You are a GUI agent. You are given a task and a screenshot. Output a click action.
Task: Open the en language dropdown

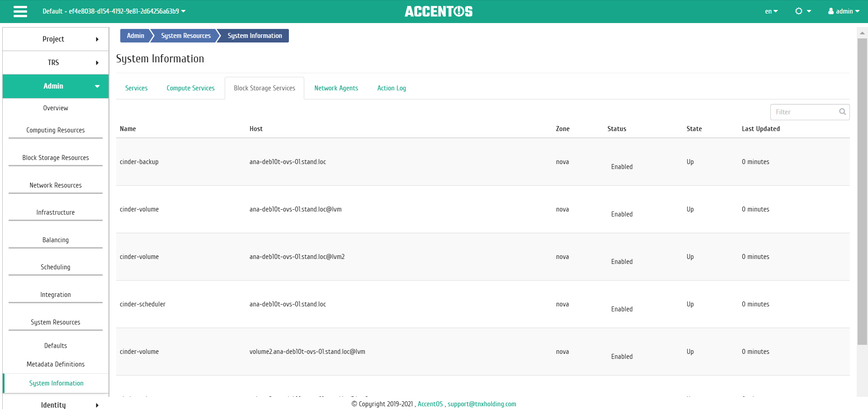[x=771, y=11]
